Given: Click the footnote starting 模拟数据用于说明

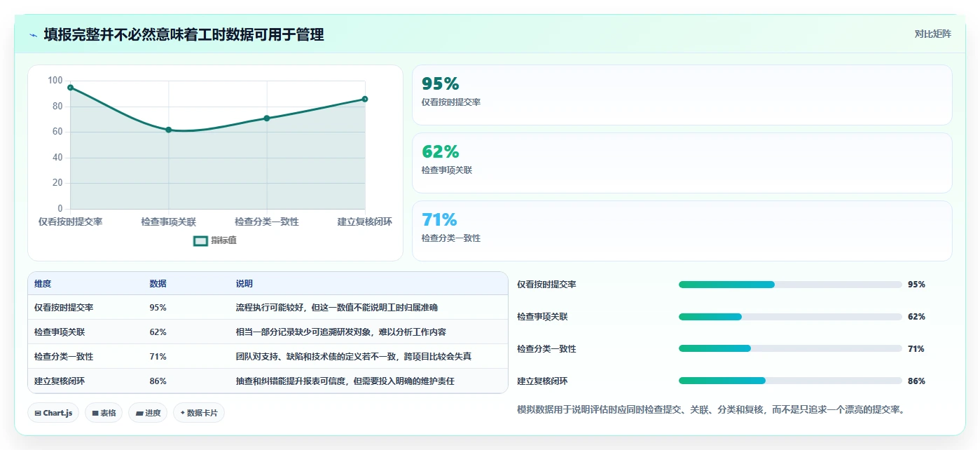Looking at the screenshot, I should tap(710, 409).
